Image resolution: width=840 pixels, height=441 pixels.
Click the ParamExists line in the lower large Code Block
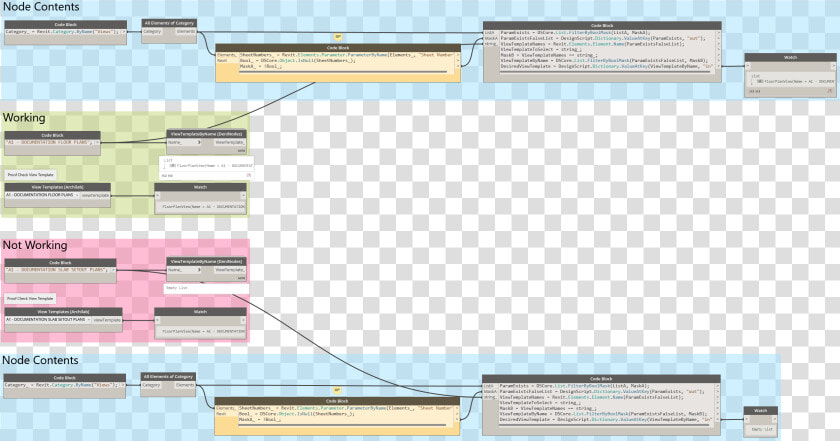click(574, 386)
